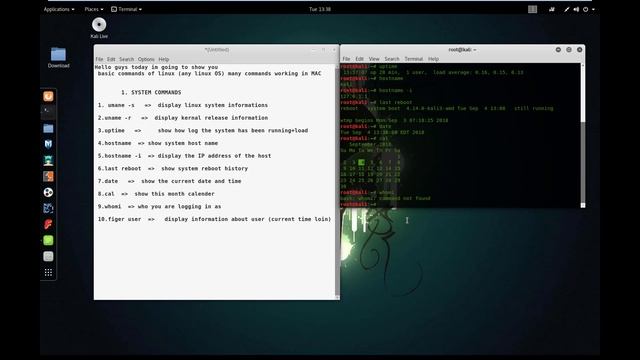Open View menu in terminal window
The width and height of the screenshot is (640, 360).
click(374, 59)
